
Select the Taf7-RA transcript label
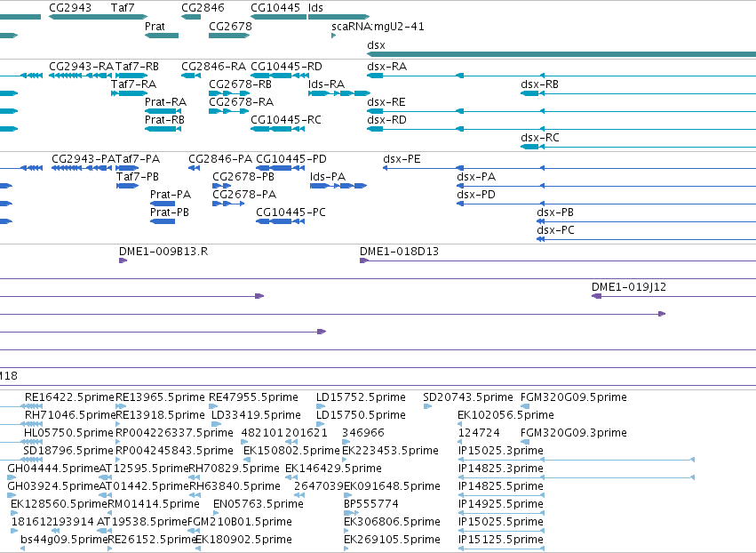point(133,84)
